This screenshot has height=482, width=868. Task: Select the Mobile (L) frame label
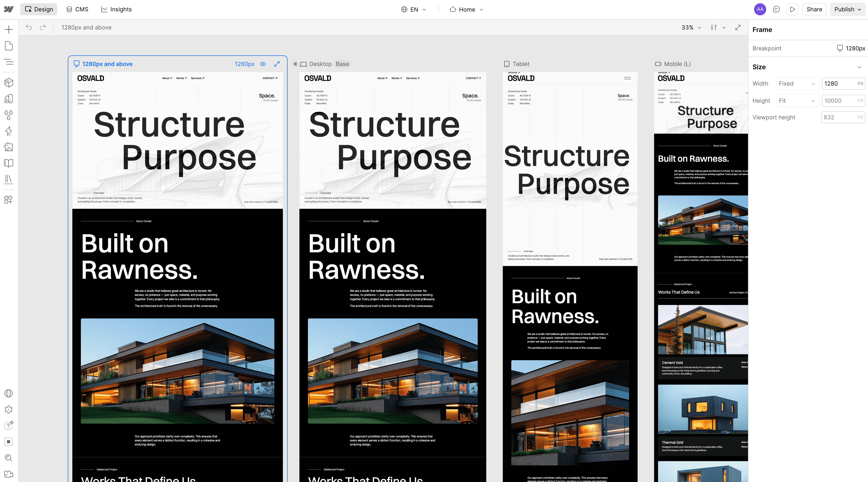click(x=673, y=64)
